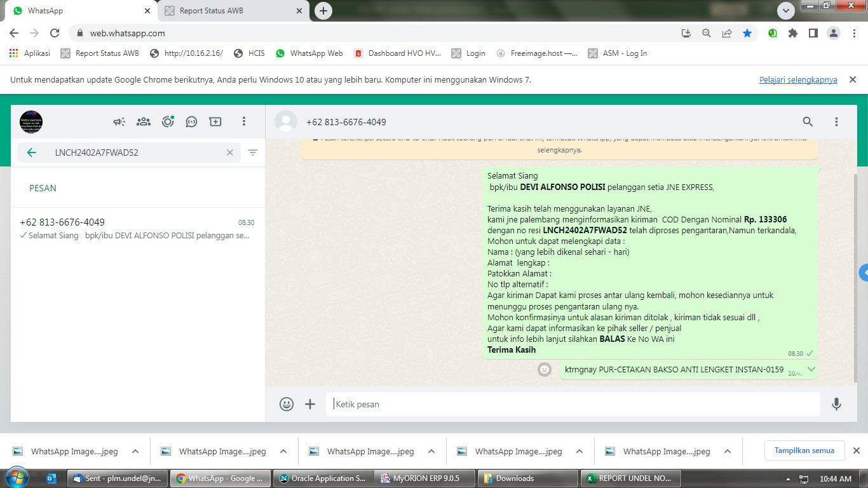The width and height of the screenshot is (868, 488).
Task: Open Aplikasi apps bookmark
Action: pos(30,53)
